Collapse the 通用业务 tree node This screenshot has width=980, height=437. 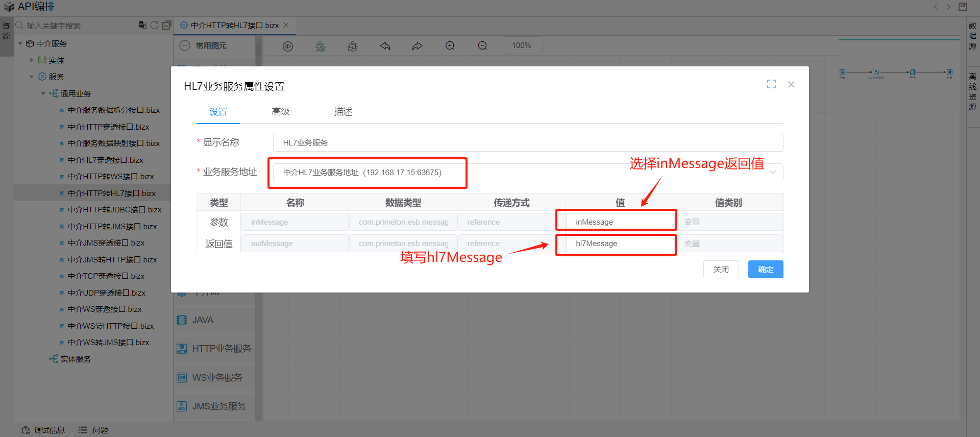(43, 94)
